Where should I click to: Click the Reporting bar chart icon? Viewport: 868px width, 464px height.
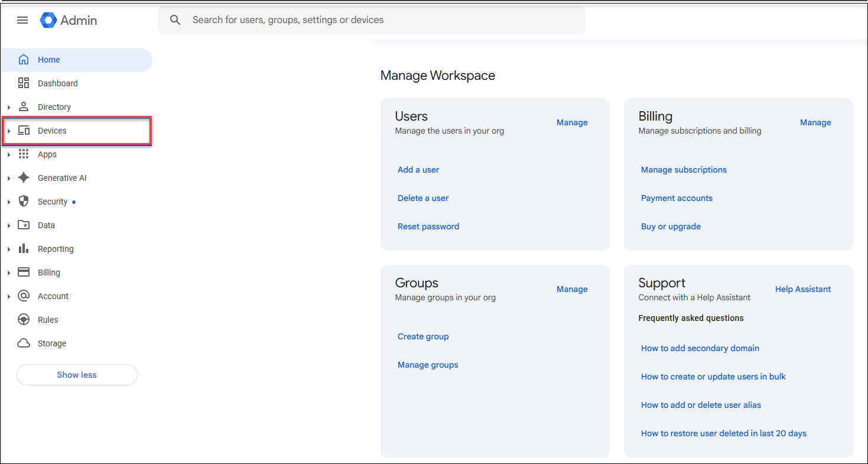point(24,249)
